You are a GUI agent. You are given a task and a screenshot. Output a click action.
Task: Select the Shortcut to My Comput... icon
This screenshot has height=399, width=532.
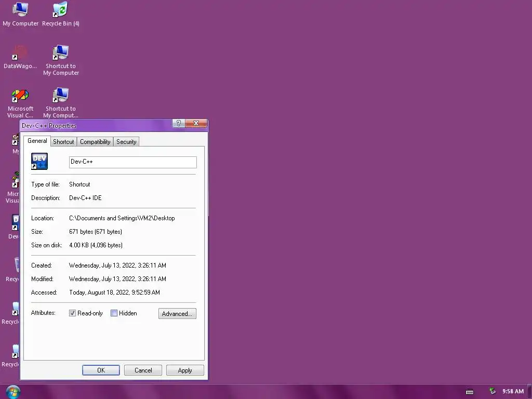(x=61, y=103)
